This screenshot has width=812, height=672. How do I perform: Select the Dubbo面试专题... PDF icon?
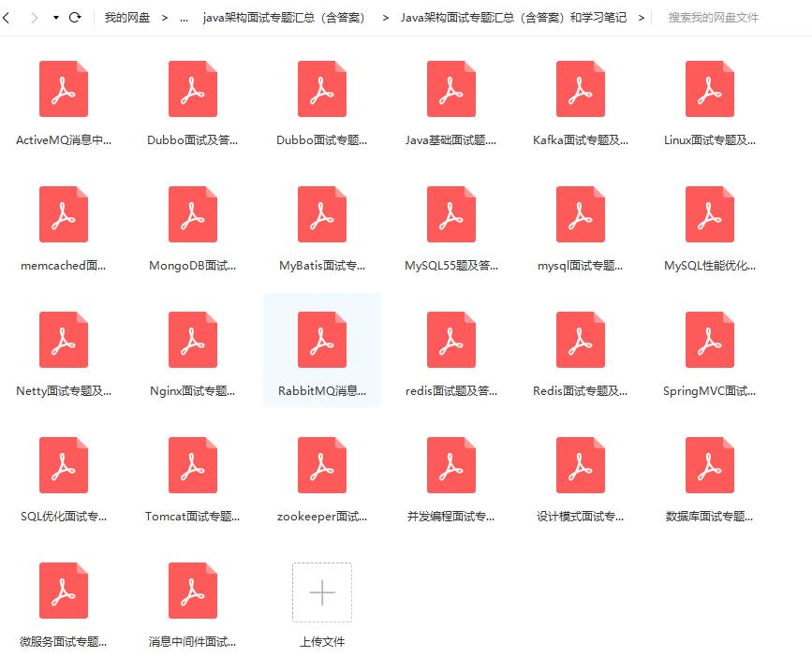click(322, 89)
